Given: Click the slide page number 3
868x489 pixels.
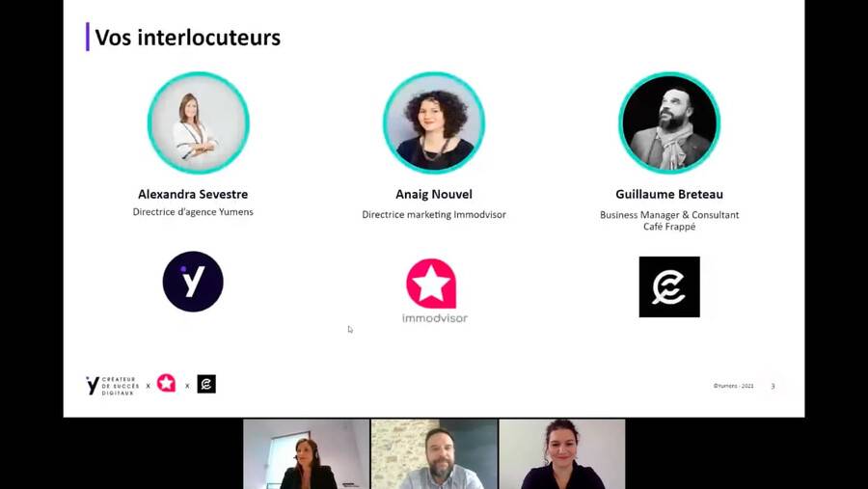Looking at the screenshot, I should (773, 386).
